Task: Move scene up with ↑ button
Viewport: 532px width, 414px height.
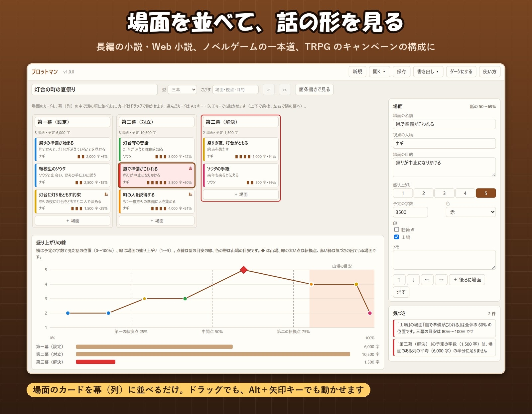Action: click(x=399, y=280)
